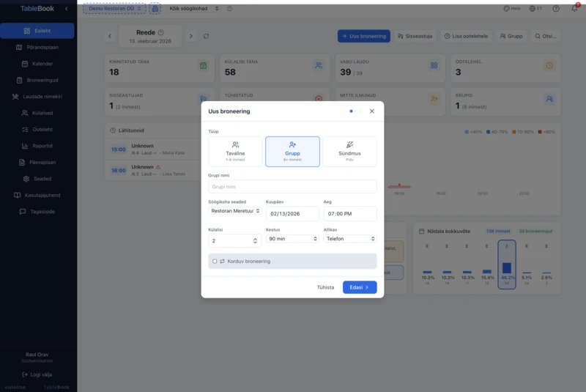Collapse the sidebar with the chevron icon
The height and width of the screenshot is (392, 586).
click(66, 9)
